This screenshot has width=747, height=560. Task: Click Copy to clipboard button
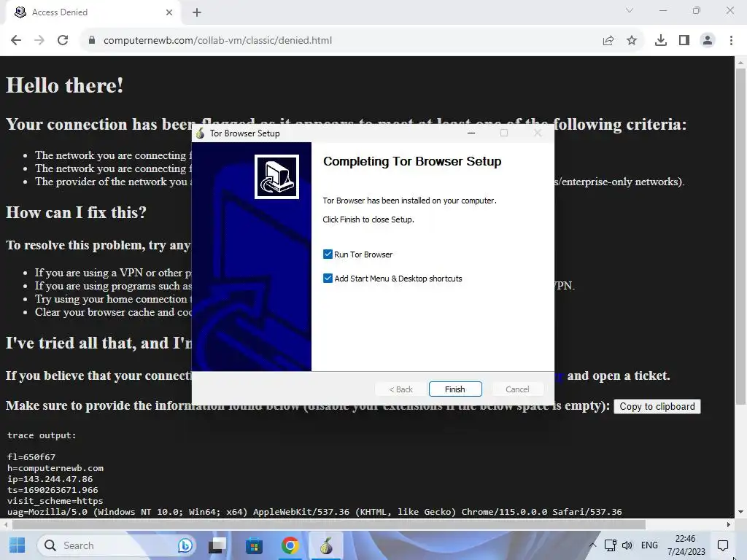click(x=657, y=406)
